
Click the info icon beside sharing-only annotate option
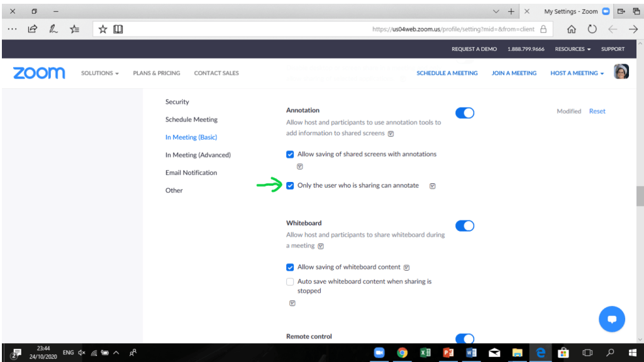click(432, 186)
